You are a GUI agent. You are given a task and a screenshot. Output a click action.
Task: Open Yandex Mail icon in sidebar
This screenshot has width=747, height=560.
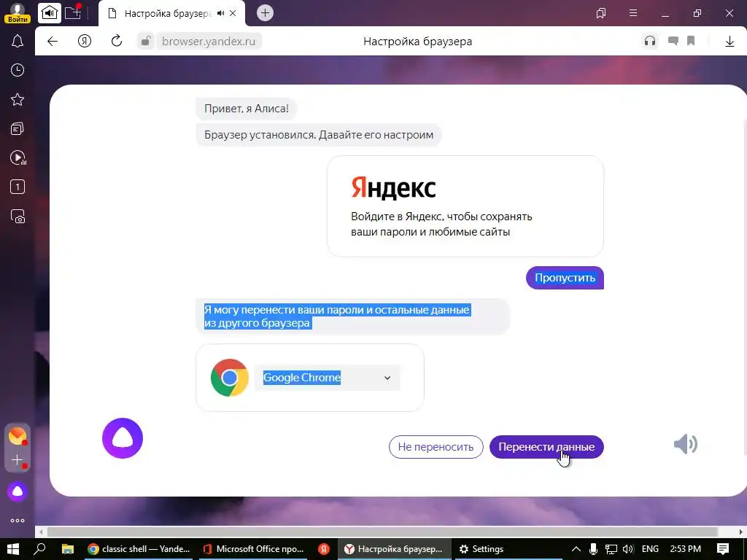point(18,436)
